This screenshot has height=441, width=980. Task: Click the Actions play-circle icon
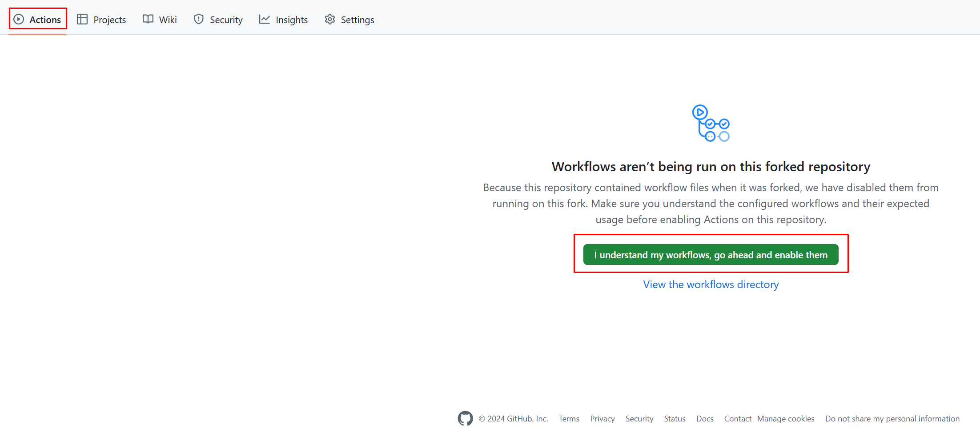pos(19,19)
